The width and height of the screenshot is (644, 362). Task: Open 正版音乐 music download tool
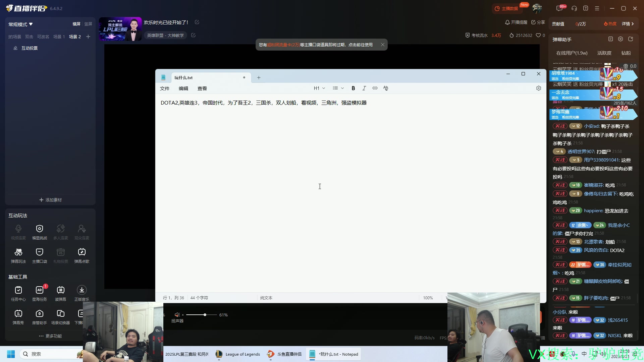coord(82,293)
